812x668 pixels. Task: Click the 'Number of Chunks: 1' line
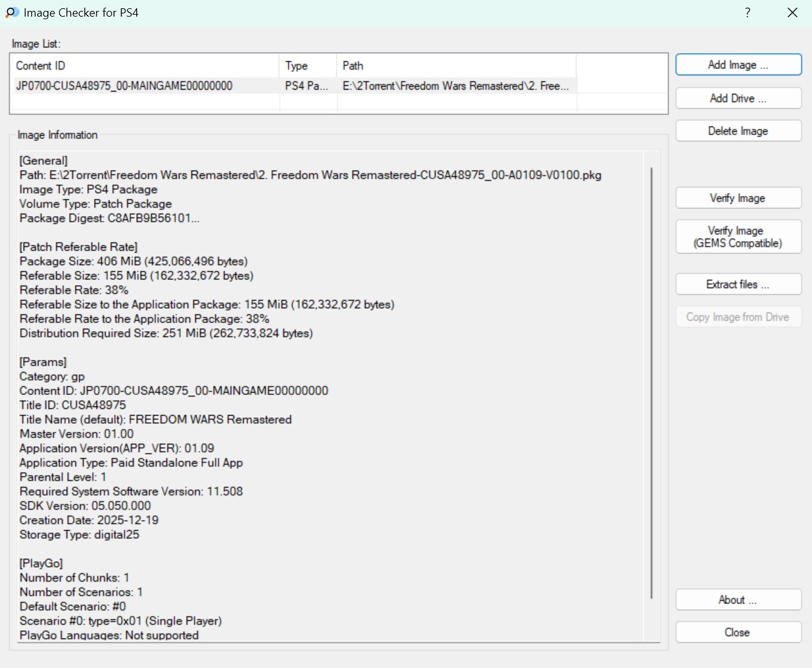point(74,577)
